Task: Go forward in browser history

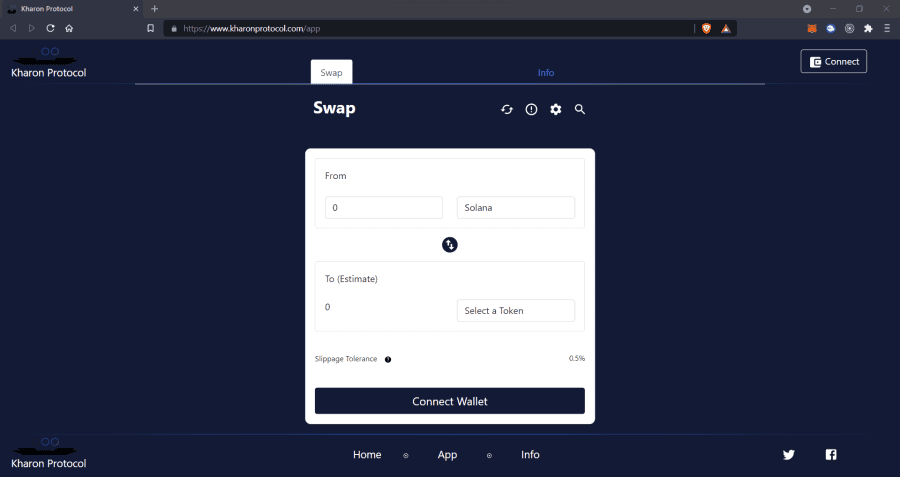Action: 32,28
